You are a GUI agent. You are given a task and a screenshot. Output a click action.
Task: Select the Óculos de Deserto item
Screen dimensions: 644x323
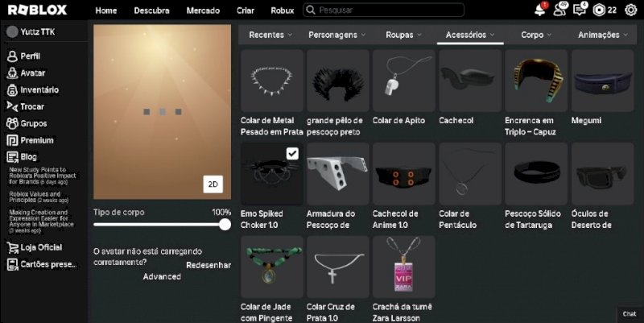pos(602,174)
